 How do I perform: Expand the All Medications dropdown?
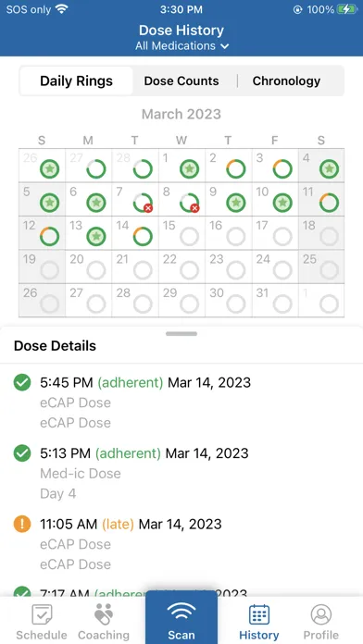181,45
